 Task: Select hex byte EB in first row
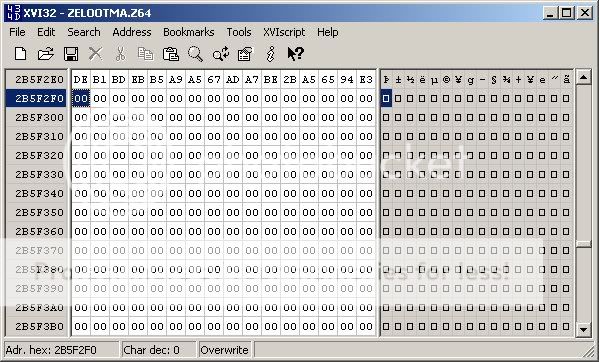(138, 79)
